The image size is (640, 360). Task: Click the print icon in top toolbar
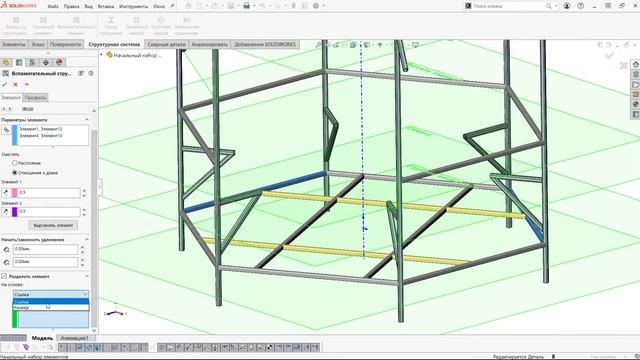click(x=247, y=6)
